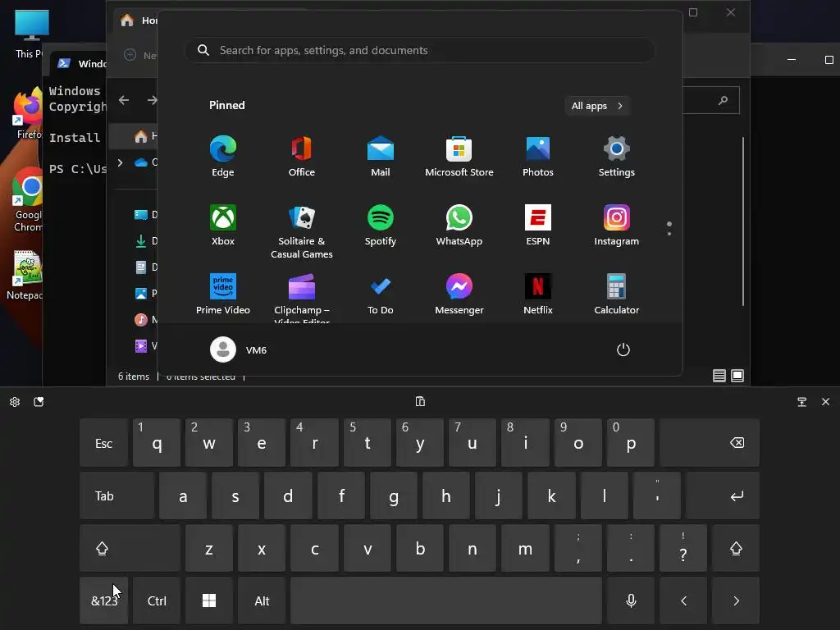Screen dimensions: 840x630
Task: Tap the backspace key on touch keyboard
Action: coord(710,443)
